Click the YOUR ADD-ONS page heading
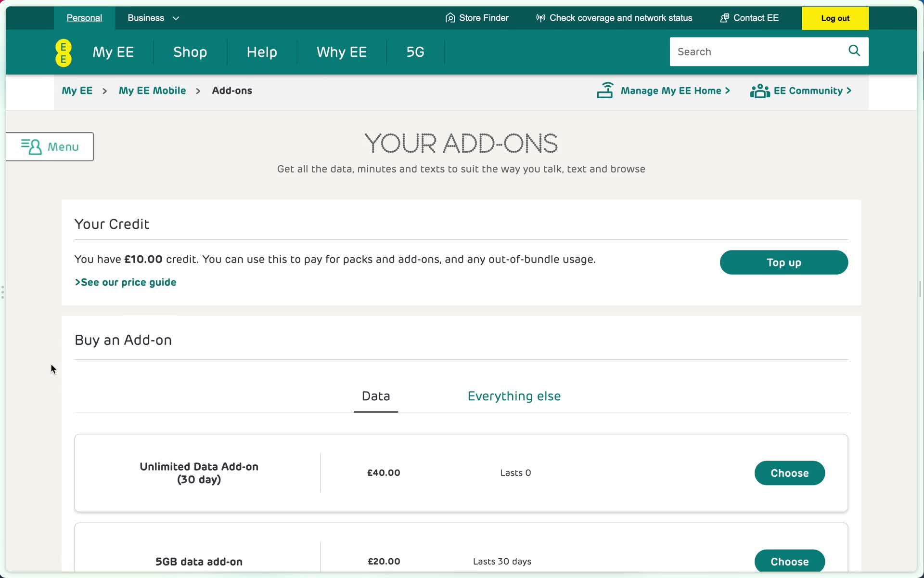Screen dimensions: 924x578 tap(461, 143)
